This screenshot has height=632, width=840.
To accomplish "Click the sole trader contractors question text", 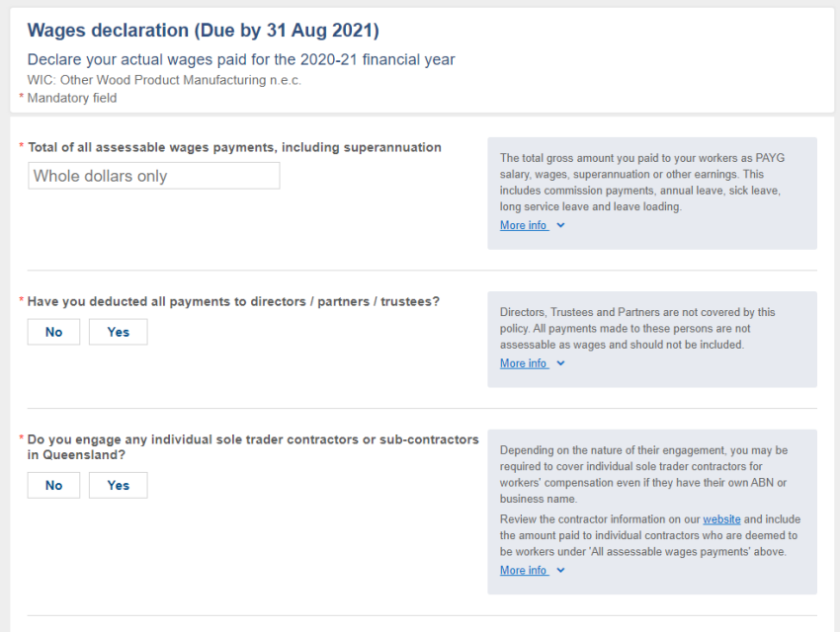I will click(253, 446).
